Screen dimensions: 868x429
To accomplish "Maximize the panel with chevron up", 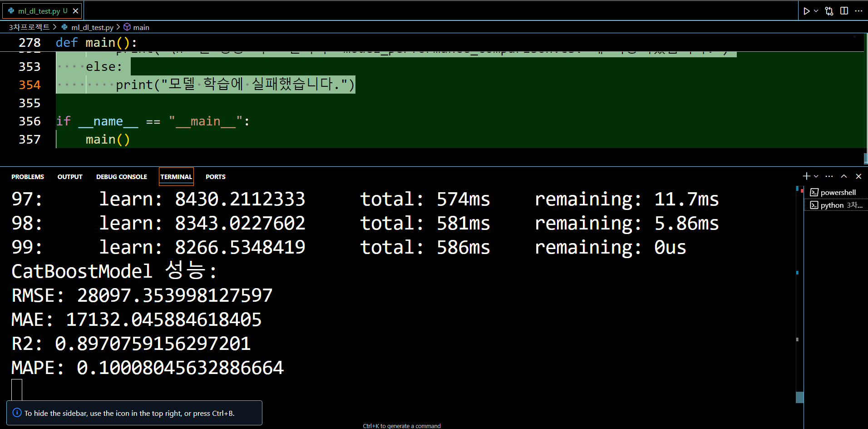I will 843,176.
